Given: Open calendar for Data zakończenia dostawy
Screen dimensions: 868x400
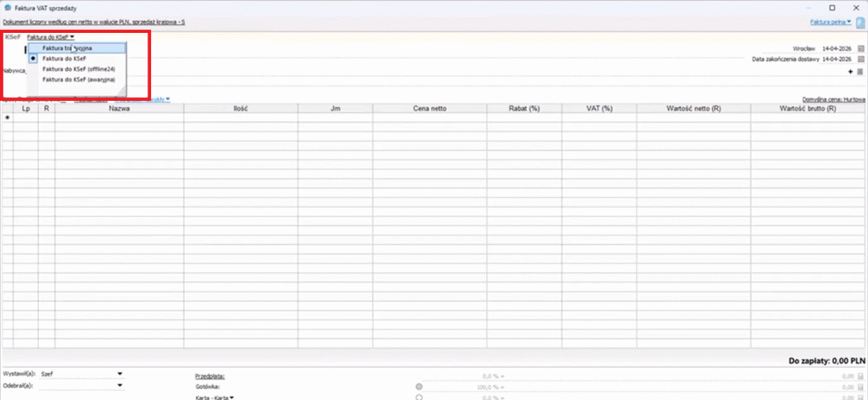Looking at the screenshot, I should coord(860,60).
